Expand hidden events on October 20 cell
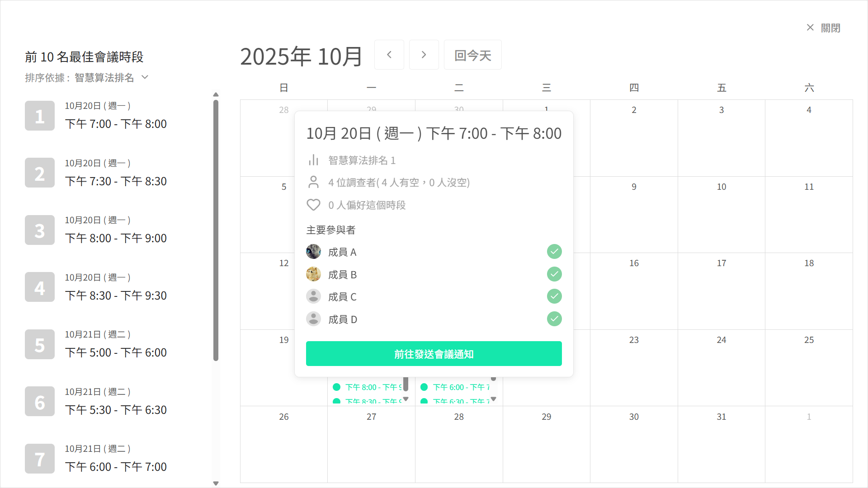This screenshot has height=488, width=868. [x=406, y=399]
